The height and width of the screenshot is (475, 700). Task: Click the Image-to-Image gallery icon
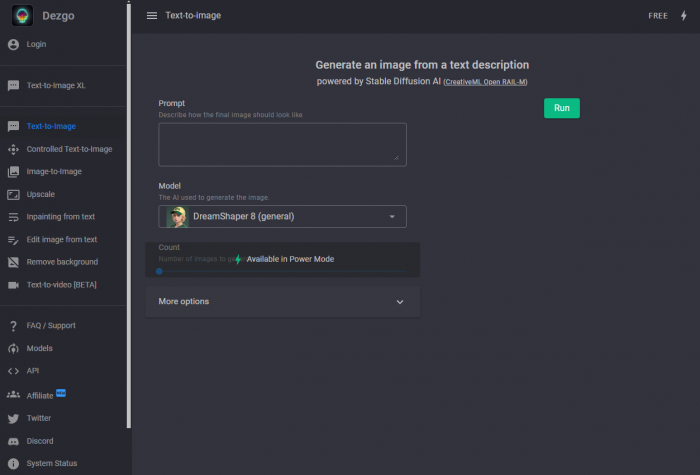13,171
